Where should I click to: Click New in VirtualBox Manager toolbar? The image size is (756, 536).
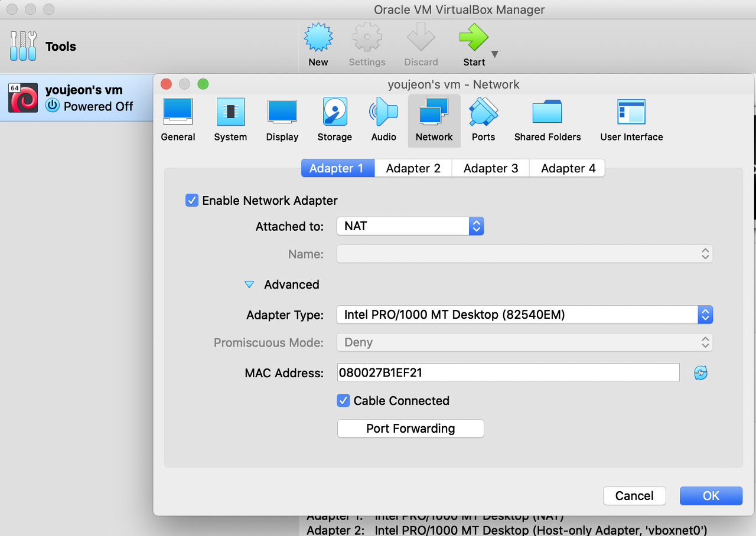coord(318,45)
